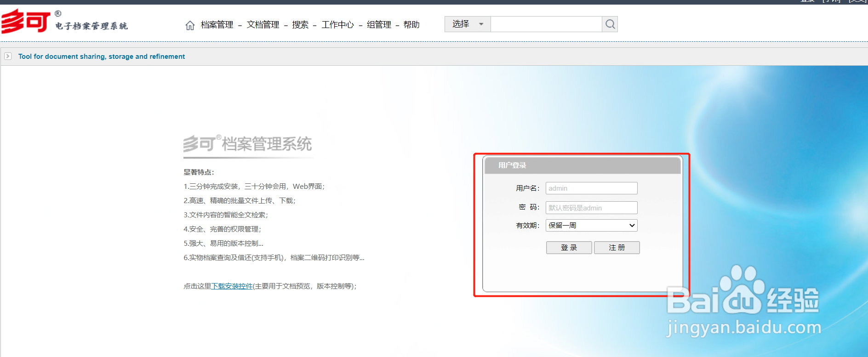Click the 密码 input field

click(x=591, y=208)
